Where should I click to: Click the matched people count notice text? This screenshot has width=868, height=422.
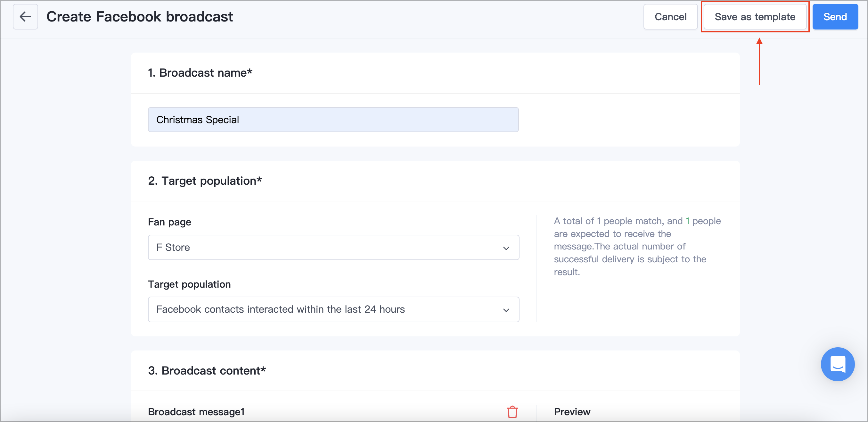637,246
